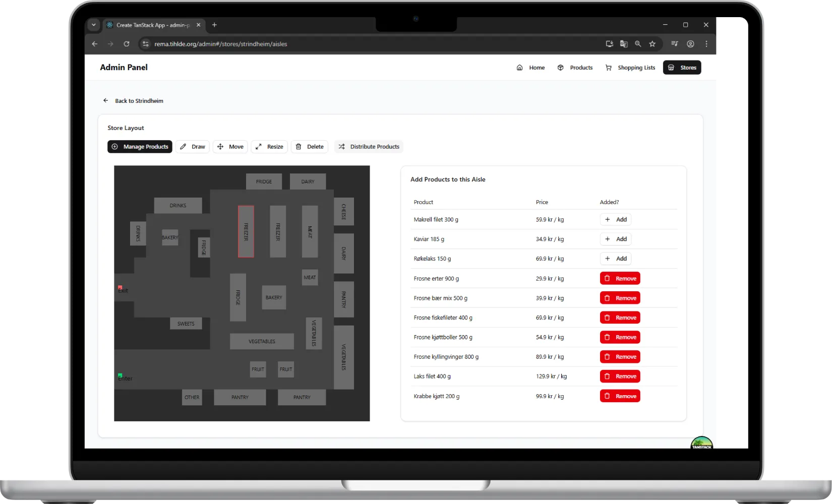
Task: Click the address bar URL
Action: coord(220,44)
